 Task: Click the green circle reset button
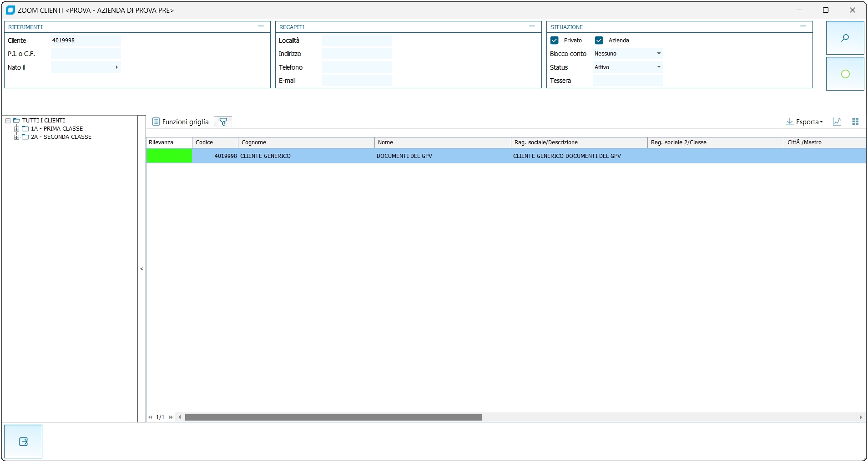tap(845, 74)
